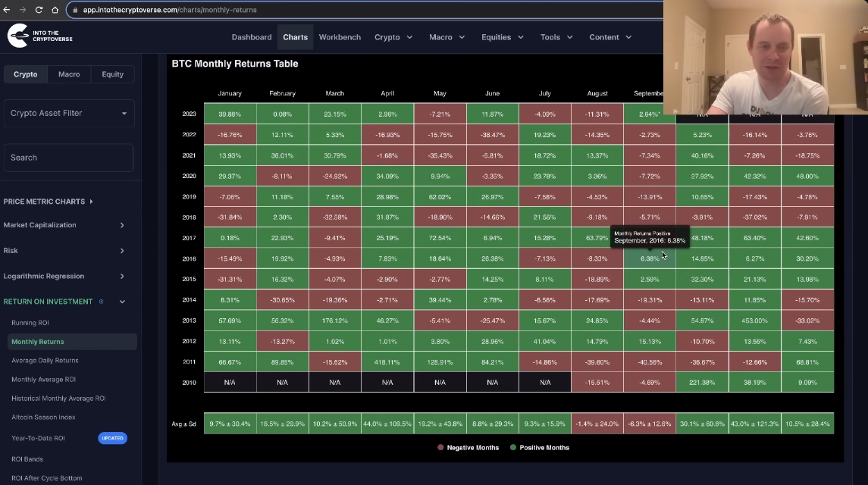Click the site lock icon in address bar
Viewport: 868px width, 485px height.
pyautogui.click(x=75, y=10)
